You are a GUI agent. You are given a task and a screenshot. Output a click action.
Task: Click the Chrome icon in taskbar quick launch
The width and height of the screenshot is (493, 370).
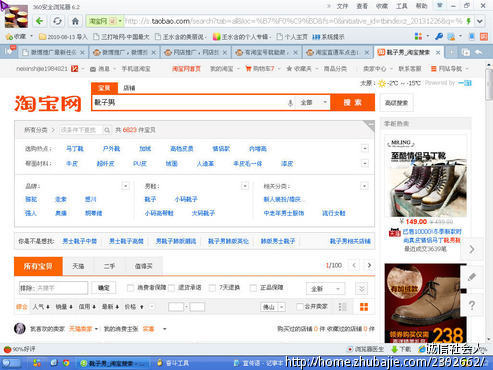click(66, 363)
